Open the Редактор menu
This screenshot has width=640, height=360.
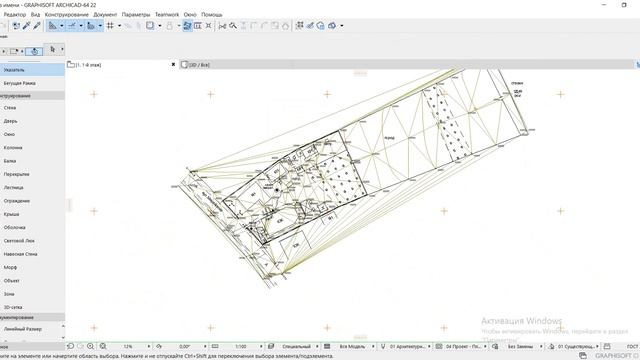coord(15,15)
